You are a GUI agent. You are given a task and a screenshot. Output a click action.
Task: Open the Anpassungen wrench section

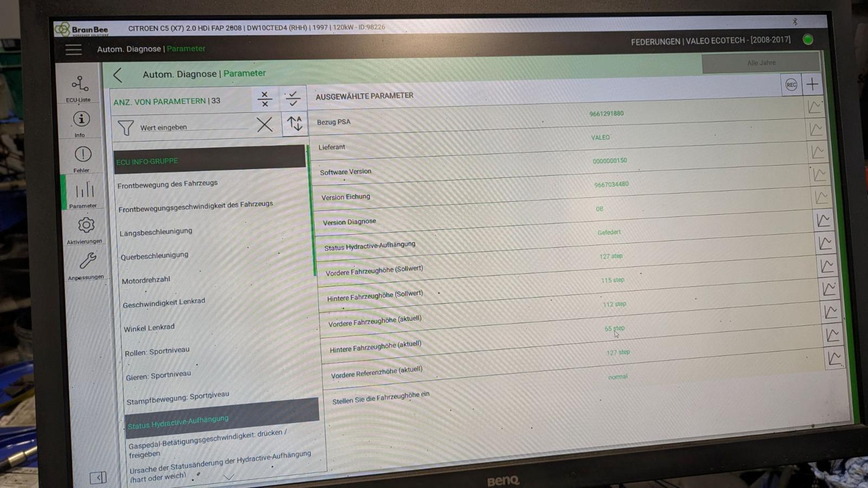87,266
